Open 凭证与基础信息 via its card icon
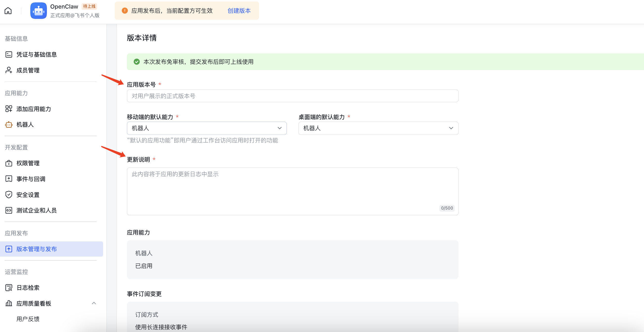This screenshot has height=332, width=644. [x=9, y=54]
